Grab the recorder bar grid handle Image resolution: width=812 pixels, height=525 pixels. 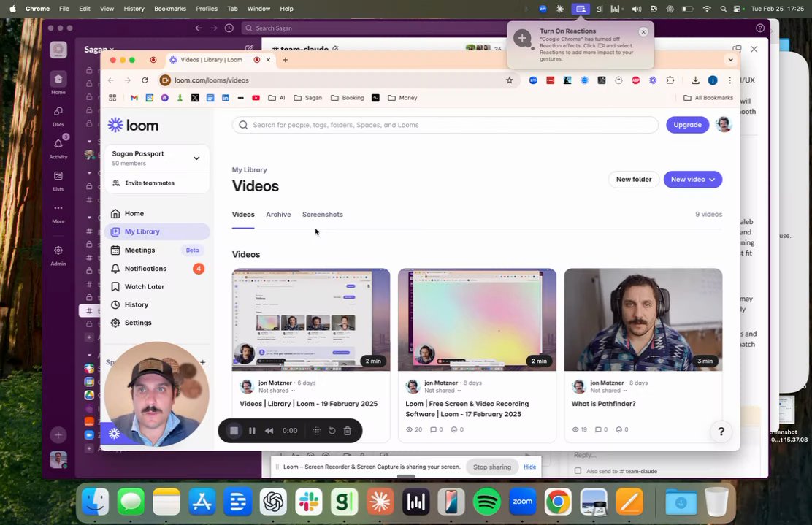click(x=317, y=431)
